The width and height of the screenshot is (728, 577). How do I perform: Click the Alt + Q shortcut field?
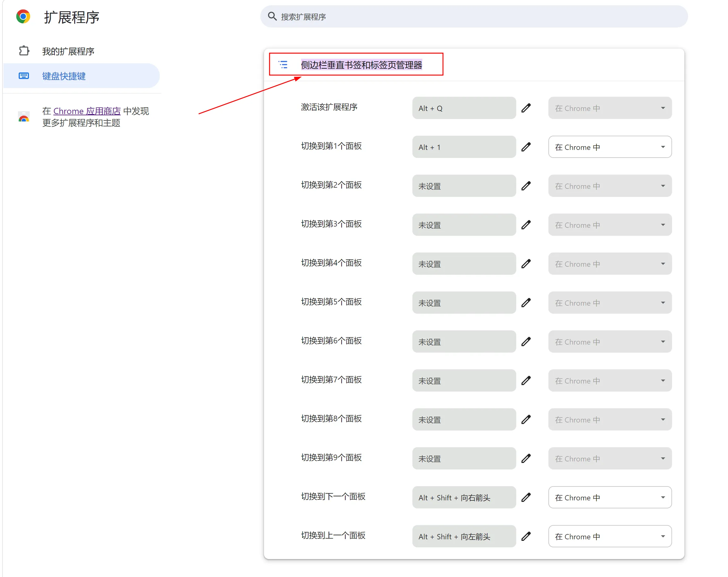464,108
